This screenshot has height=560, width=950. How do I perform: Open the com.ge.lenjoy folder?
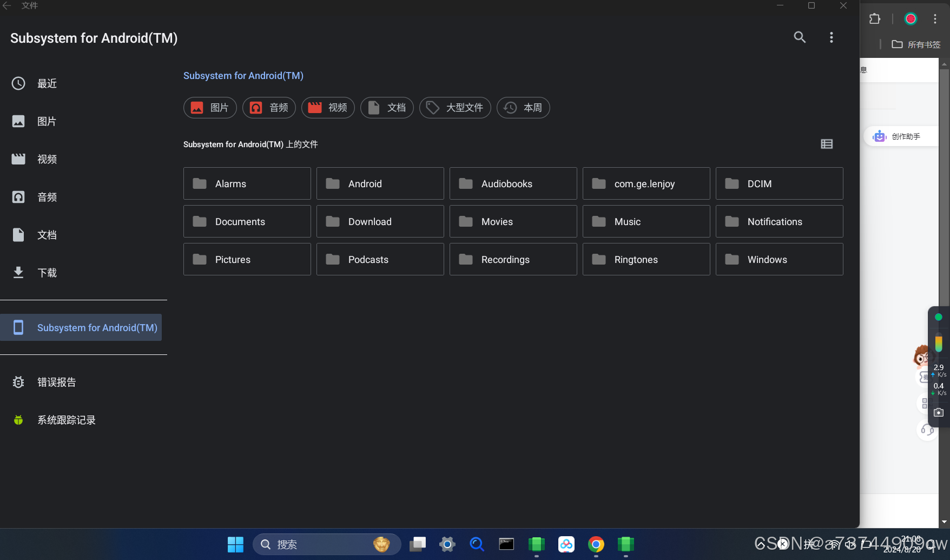click(x=646, y=183)
